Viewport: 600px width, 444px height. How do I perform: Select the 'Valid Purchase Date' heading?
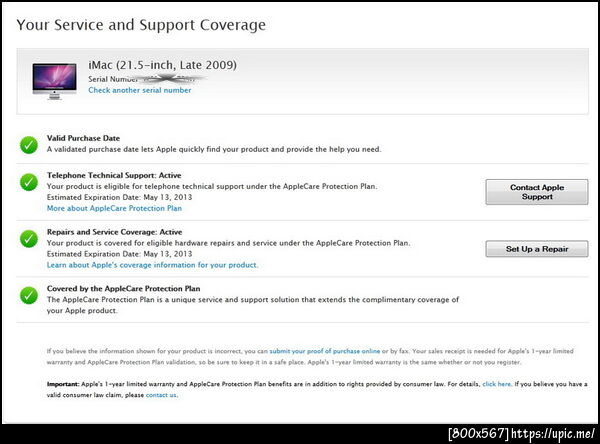pos(83,138)
